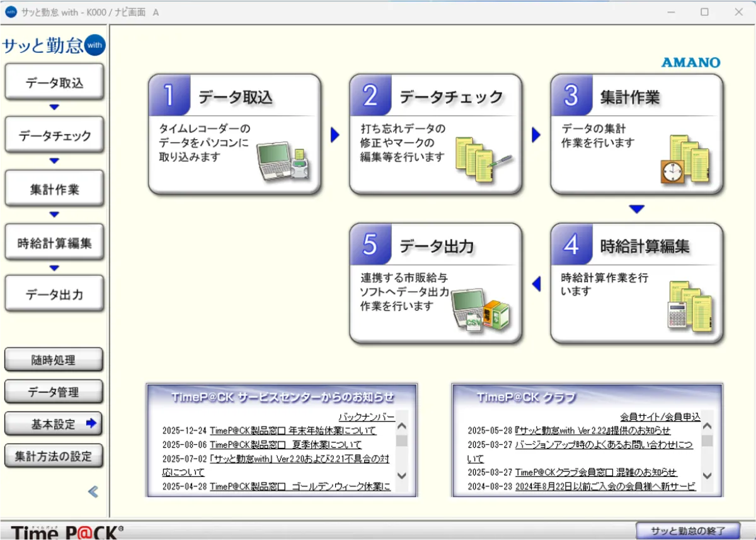Image resolution: width=756 pixels, height=540 pixels.
Task: Click the documents with pen icon in データチェック card
Action: coord(483,161)
